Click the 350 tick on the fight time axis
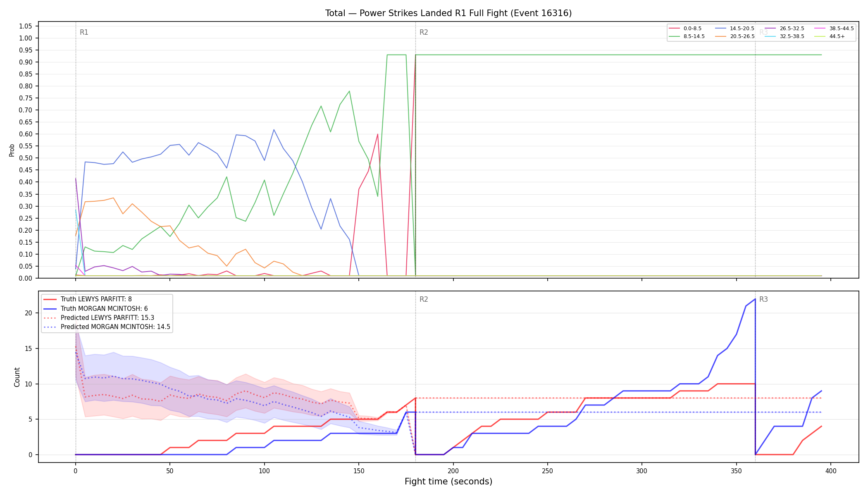This screenshot has width=868, height=496. [x=737, y=471]
